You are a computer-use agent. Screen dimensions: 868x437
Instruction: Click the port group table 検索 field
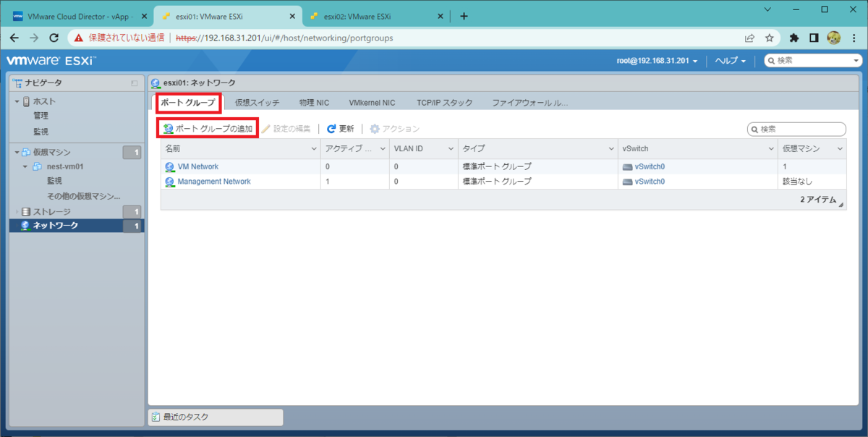(x=796, y=129)
